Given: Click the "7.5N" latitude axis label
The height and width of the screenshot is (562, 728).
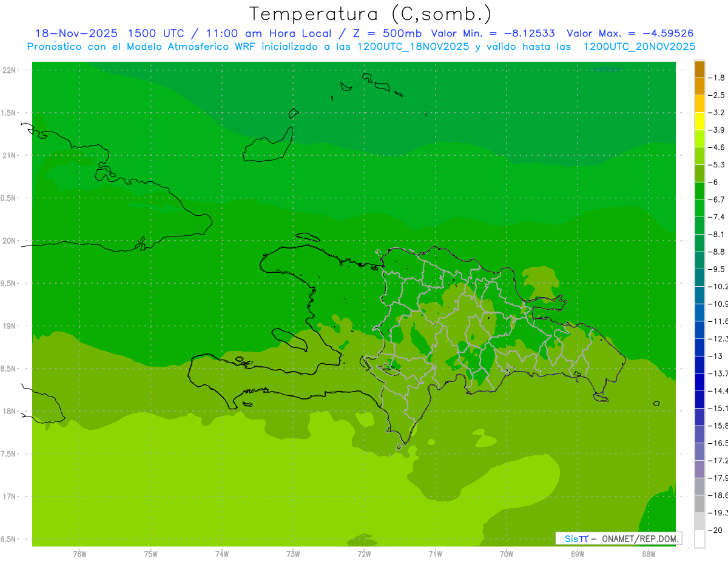Looking at the screenshot, I should point(8,454).
